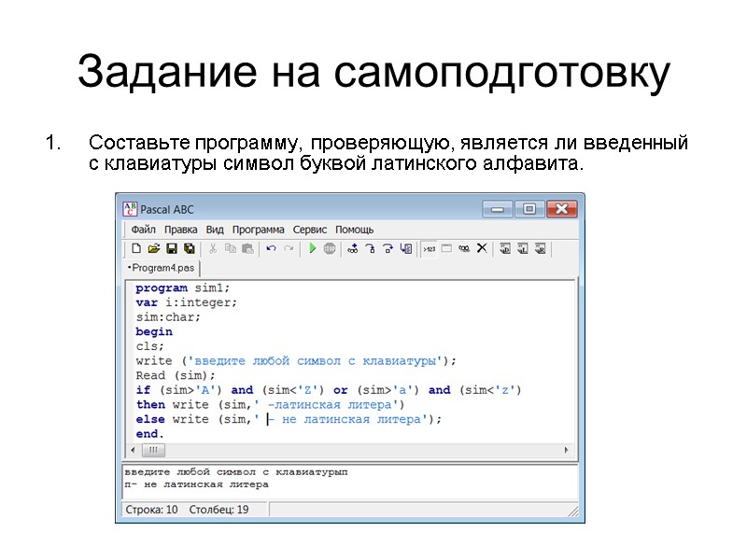Viewport: 747px width, 560px height.
Task: Save the program with floppy icon
Action: (172, 248)
